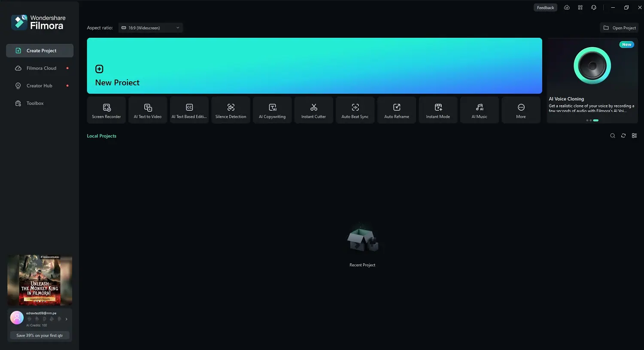Open Filmora Cloud in the sidebar
The height and width of the screenshot is (350, 644).
click(39, 68)
